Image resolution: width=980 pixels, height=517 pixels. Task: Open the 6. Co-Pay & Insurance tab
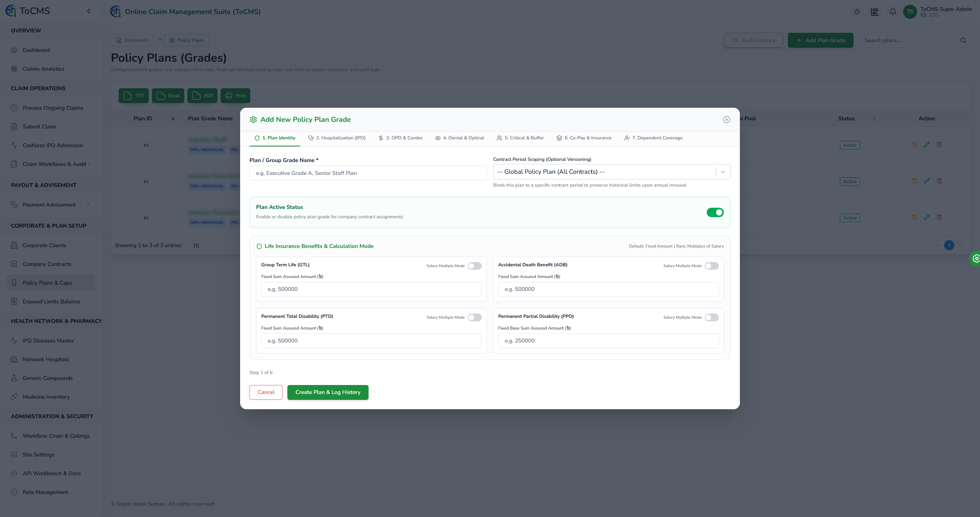pos(584,138)
